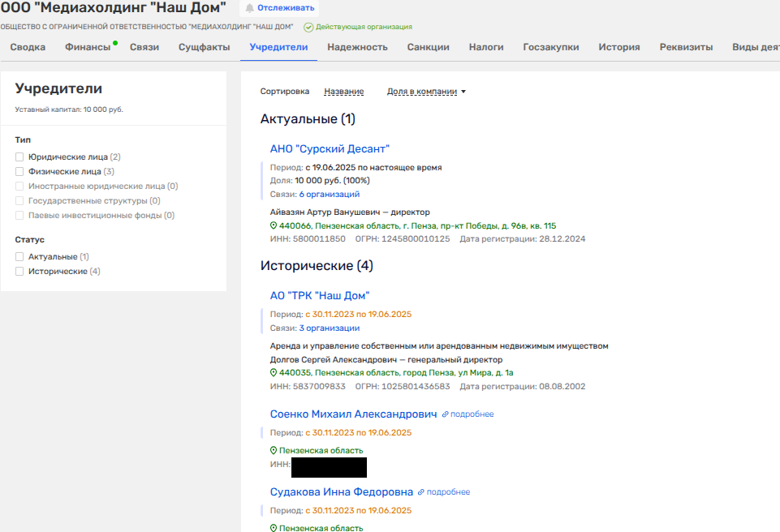Tick the Актуальные status checkbox

coord(19,256)
